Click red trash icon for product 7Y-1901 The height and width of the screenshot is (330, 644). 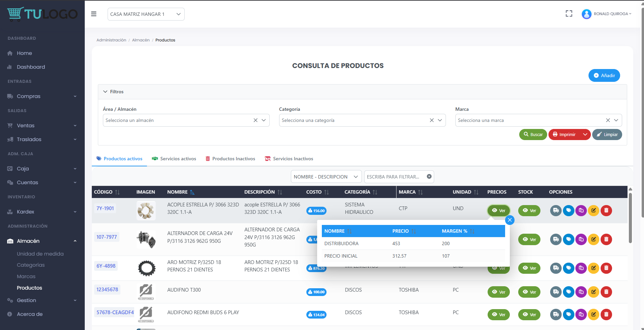pyautogui.click(x=606, y=210)
